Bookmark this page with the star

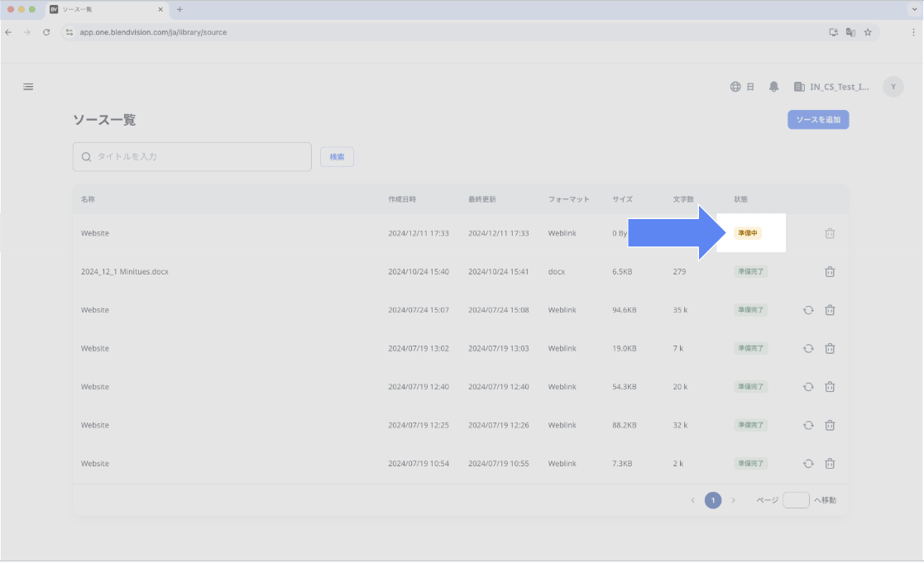tap(868, 32)
